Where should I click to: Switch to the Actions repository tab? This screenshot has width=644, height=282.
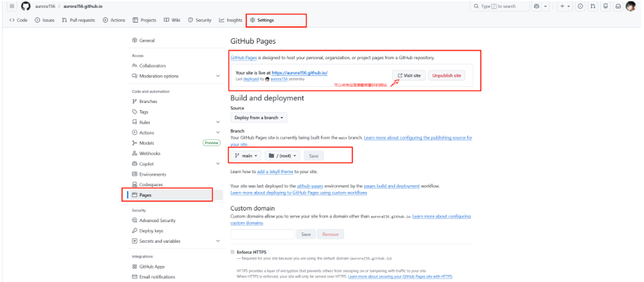[114, 20]
